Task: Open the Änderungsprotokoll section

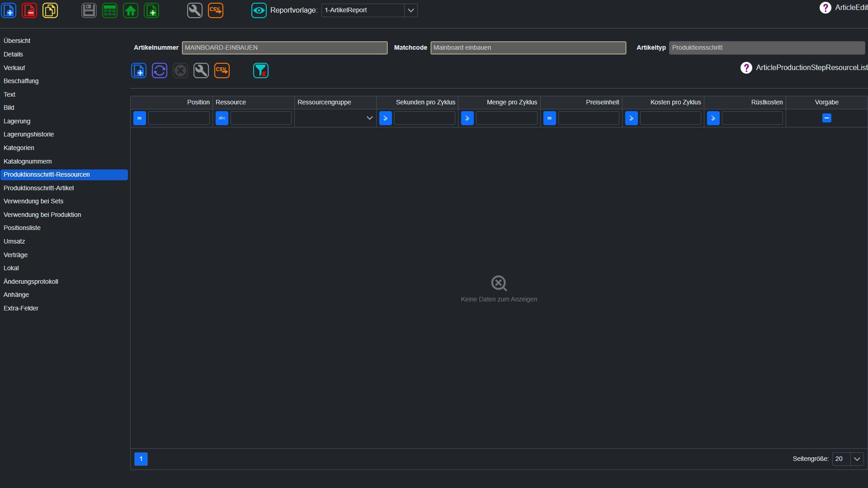Action: point(64,282)
